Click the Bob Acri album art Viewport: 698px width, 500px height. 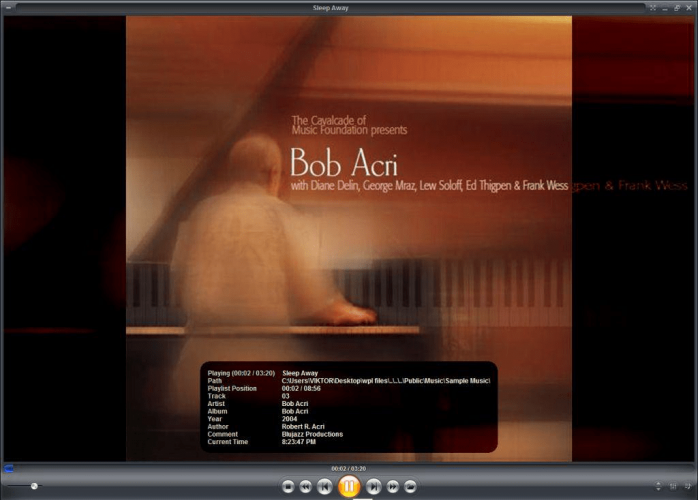349,239
